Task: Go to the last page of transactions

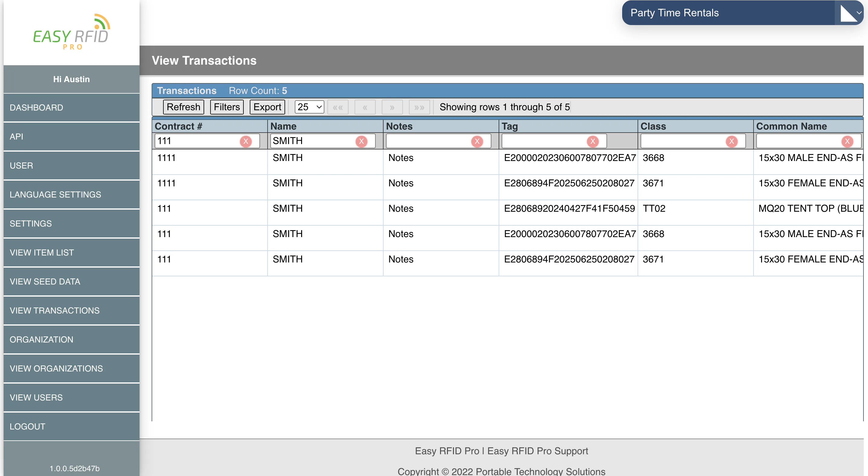Action: (419, 107)
